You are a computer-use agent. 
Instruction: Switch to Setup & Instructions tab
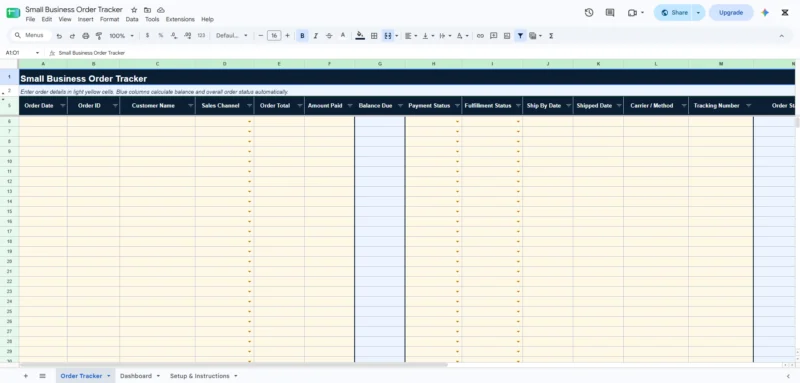(199, 376)
